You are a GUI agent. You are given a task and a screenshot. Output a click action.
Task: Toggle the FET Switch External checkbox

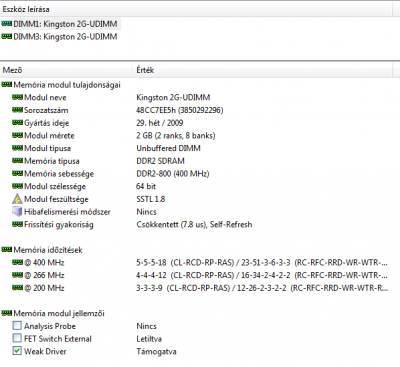tap(17, 338)
